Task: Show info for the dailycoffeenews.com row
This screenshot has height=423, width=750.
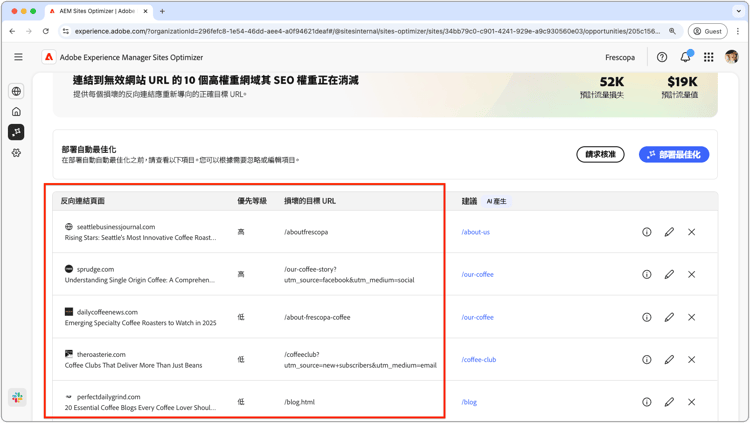Action: [x=647, y=317]
